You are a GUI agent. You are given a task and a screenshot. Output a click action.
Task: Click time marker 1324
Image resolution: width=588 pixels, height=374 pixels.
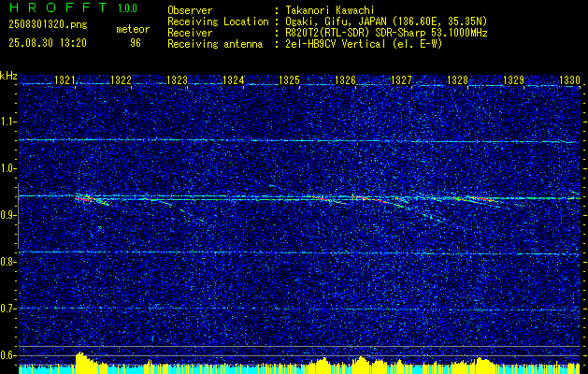pos(234,79)
